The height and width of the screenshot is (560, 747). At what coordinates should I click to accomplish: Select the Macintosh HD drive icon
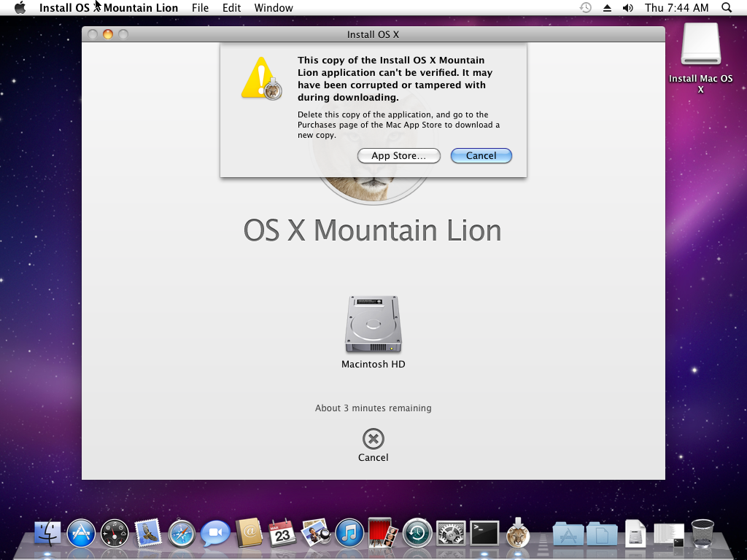pyautogui.click(x=373, y=324)
